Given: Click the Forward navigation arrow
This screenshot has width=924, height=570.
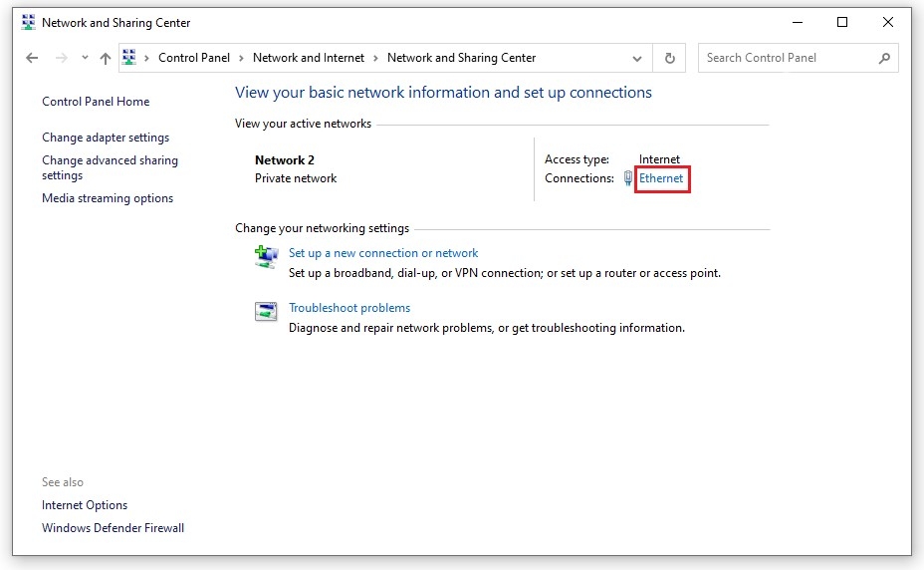Looking at the screenshot, I should (62, 58).
